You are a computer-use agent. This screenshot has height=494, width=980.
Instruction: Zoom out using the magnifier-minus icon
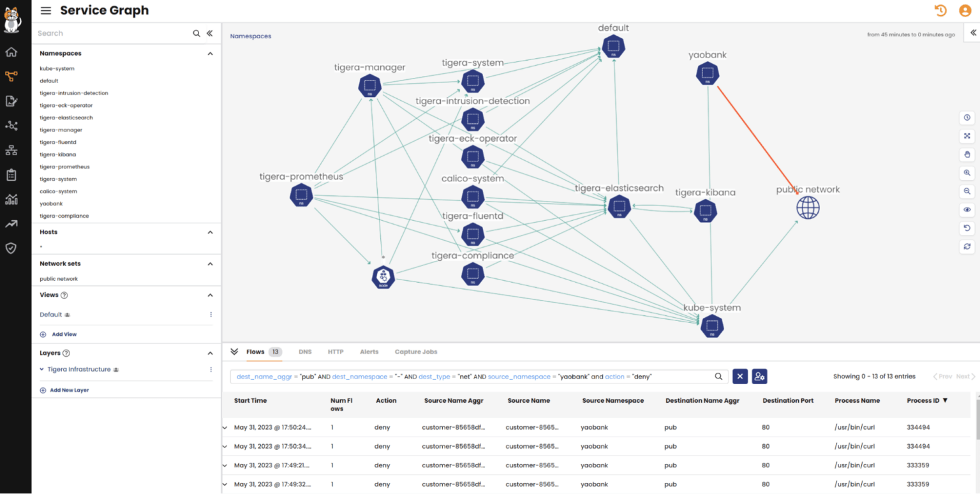tap(967, 191)
